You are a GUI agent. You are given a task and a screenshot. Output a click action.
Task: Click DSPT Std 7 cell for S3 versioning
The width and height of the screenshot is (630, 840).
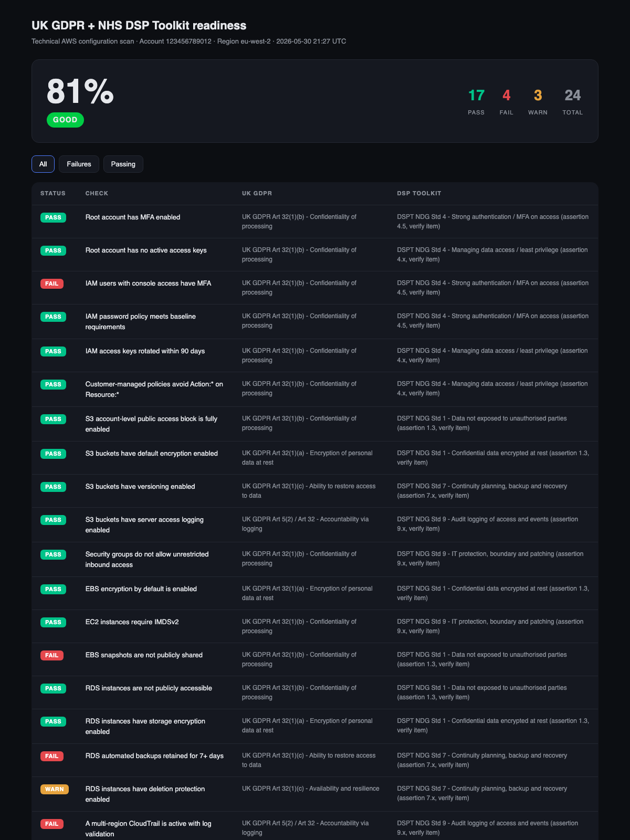pyautogui.click(x=482, y=490)
